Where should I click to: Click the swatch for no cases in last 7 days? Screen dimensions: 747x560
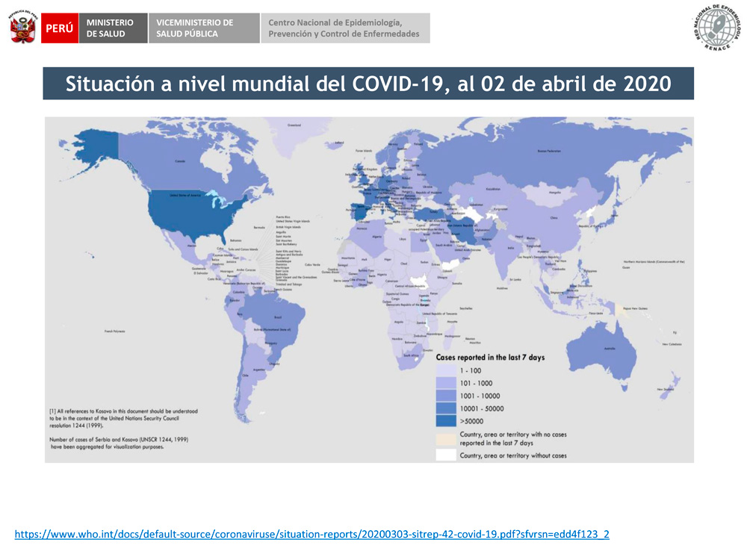(445, 438)
